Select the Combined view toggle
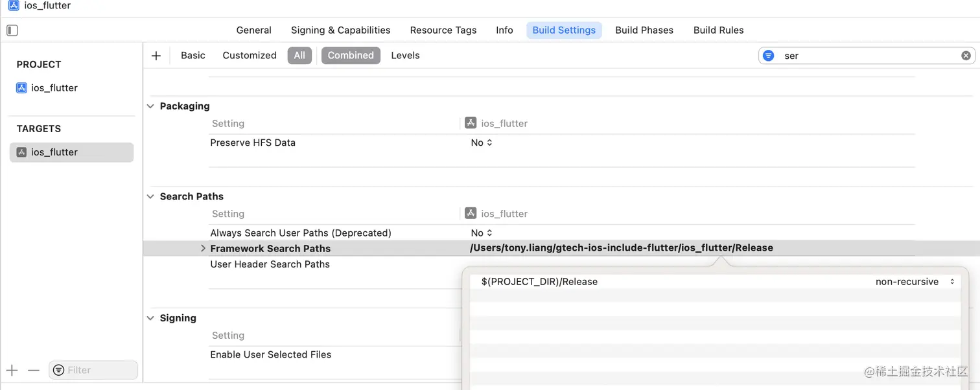Image resolution: width=980 pixels, height=390 pixels. pyautogui.click(x=351, y=56)
